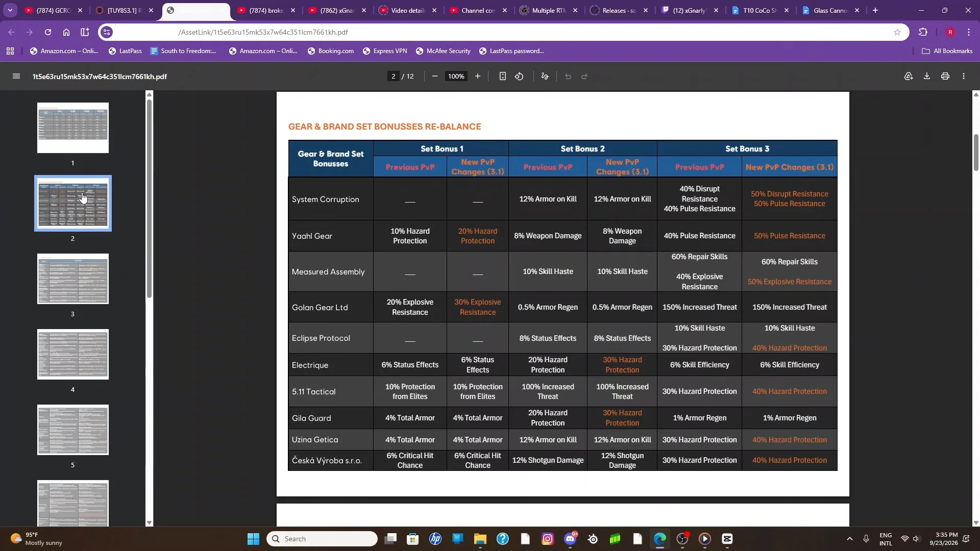Zoom out of the PDF

(435, 77)
